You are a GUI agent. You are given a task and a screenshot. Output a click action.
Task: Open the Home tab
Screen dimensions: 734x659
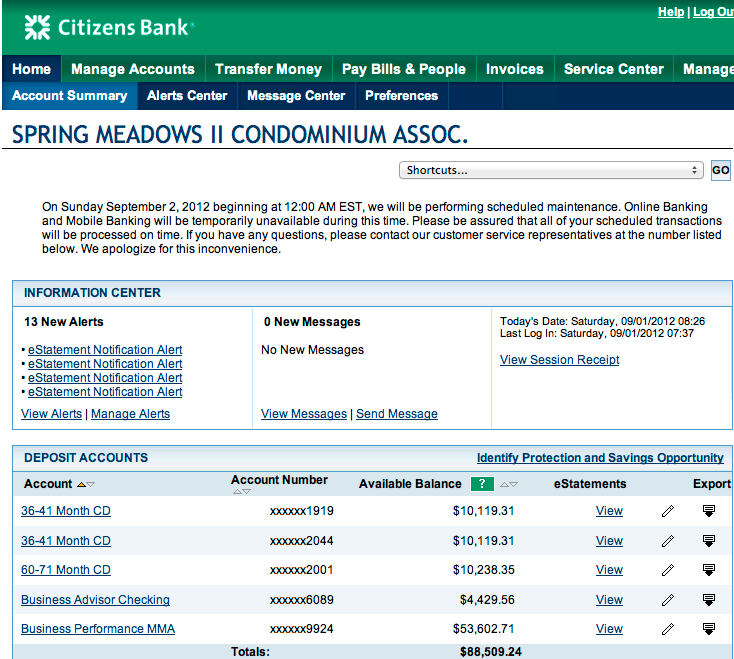tap(31, 69)
